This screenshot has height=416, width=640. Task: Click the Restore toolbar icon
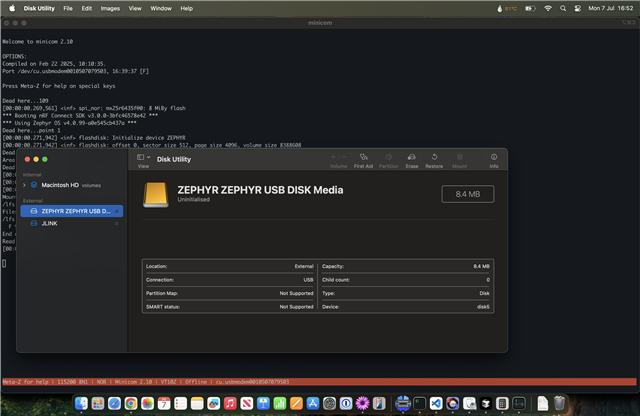tap(434, 161)
